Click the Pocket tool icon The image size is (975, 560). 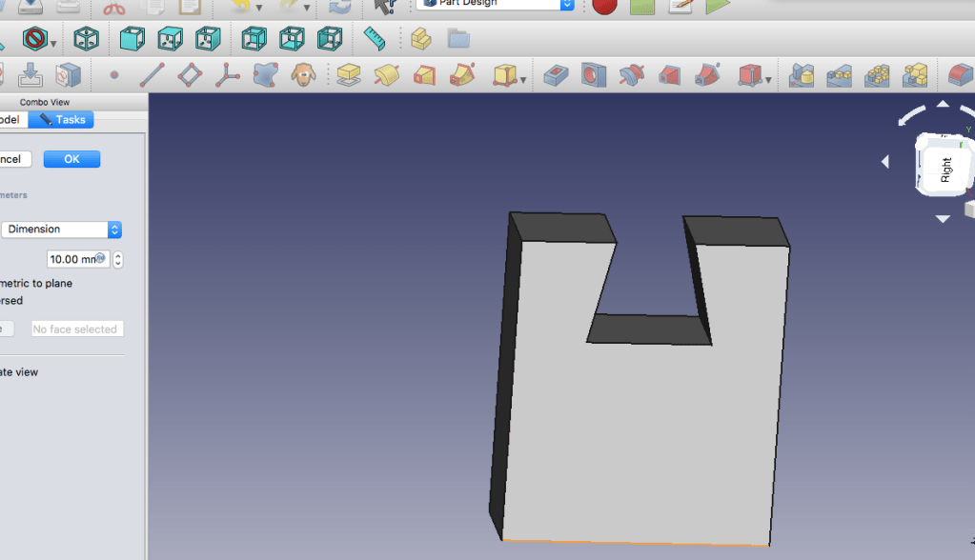pos(556,74)
